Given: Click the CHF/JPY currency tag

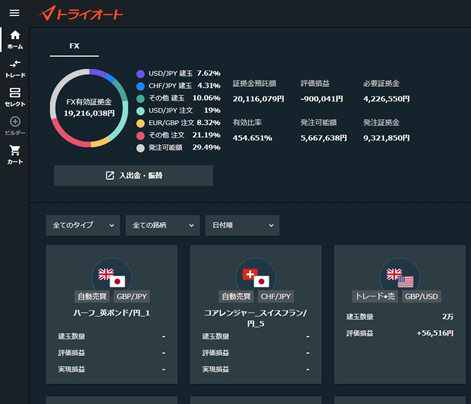Looking at the screenshot, I should [276, 296].
